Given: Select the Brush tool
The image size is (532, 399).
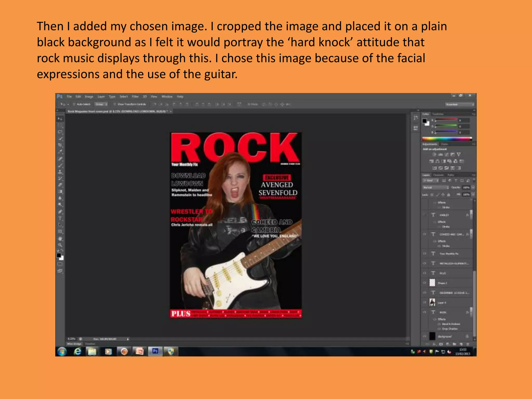Looking at the screenshot, I should tap(60, 165).
